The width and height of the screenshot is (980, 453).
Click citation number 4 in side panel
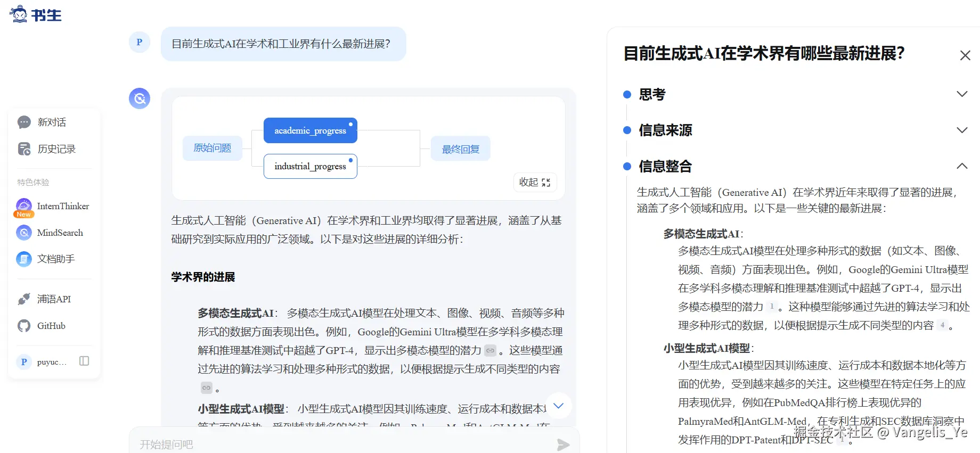(942, 325)
